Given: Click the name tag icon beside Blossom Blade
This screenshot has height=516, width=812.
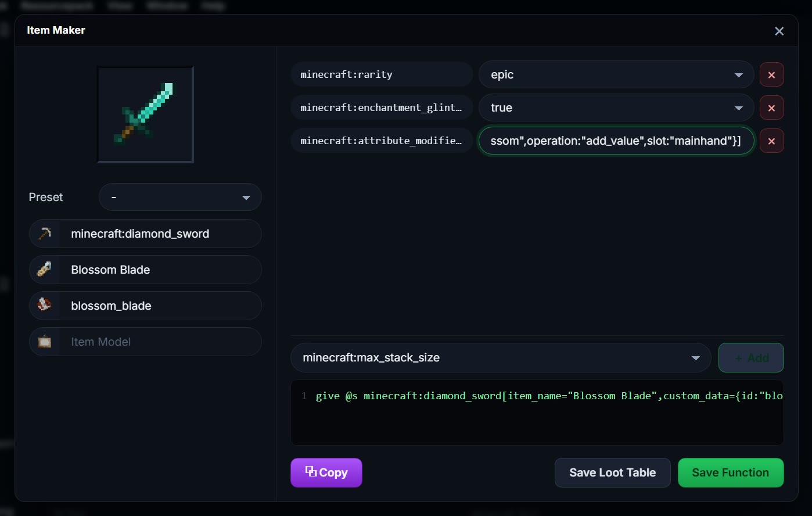Looking at the screenshot, I should [x=45, y=270].
